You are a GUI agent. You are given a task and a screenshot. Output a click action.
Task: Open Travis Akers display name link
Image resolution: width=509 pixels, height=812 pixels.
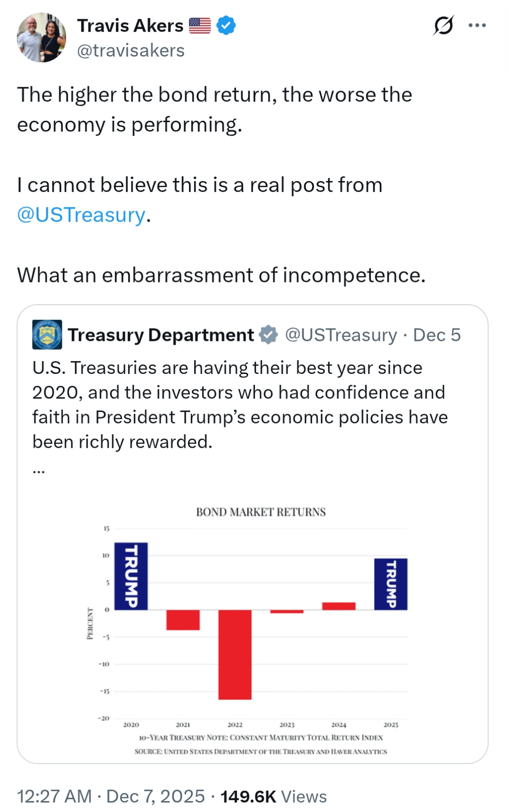tap(130, 25)
